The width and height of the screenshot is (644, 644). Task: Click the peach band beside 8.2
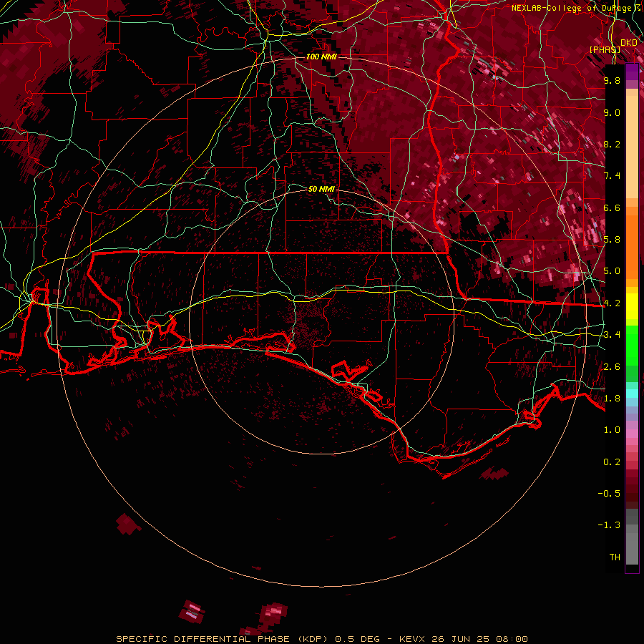pos(632,147)
